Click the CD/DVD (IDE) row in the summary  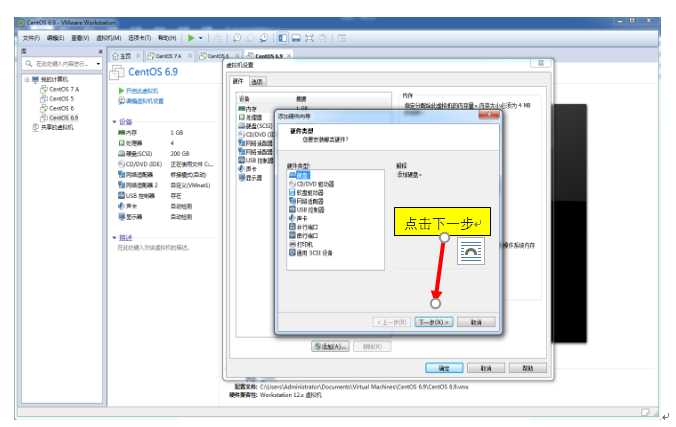(166, 164)
